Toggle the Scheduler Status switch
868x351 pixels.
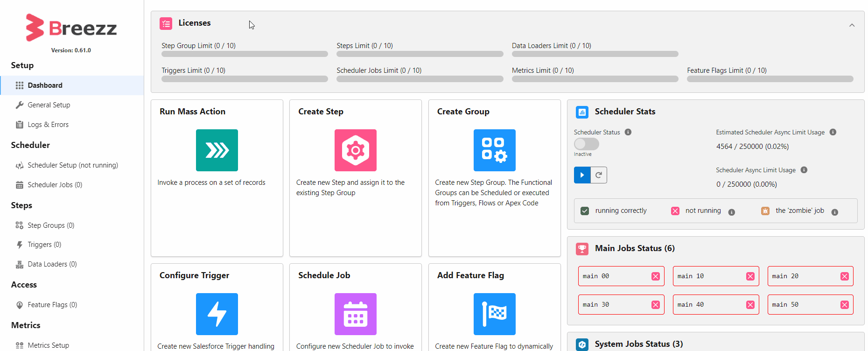pyautogui.click(x=586, y=144)
